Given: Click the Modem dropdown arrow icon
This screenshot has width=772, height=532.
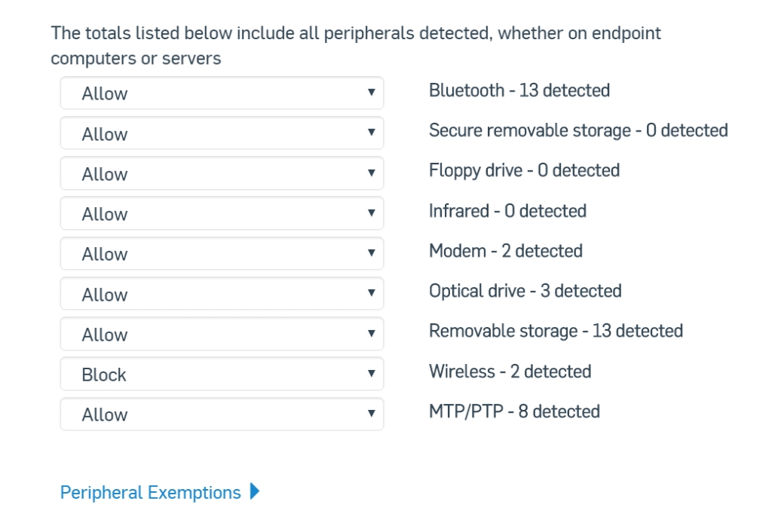Looking at the screenshot, I should 370,253.
